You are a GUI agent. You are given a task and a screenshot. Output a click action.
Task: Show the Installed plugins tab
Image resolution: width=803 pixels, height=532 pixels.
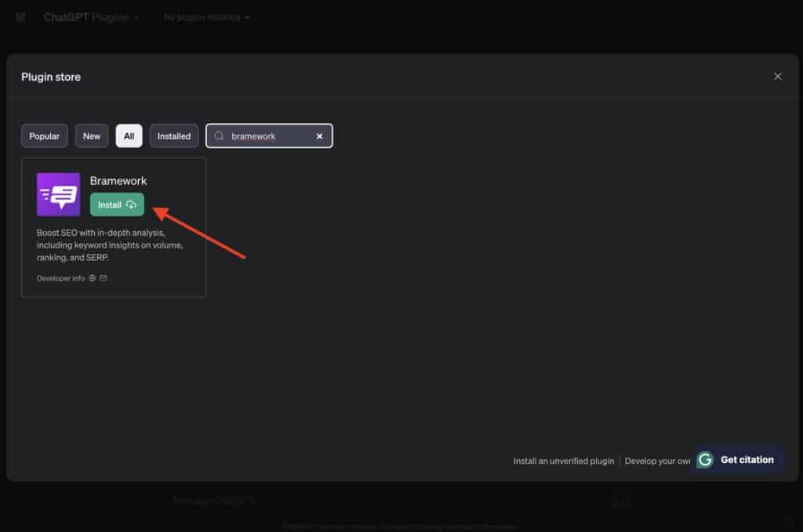click(x=174, y=136)
